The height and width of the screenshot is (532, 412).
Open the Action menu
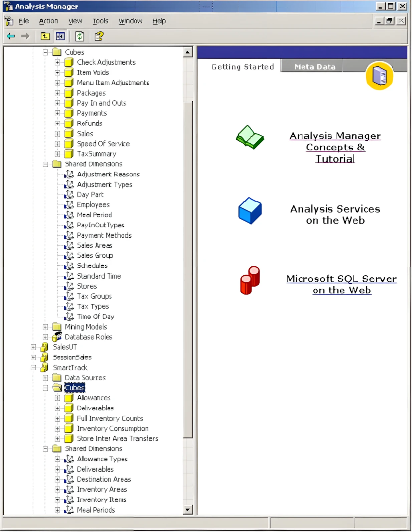coord(48,21)
